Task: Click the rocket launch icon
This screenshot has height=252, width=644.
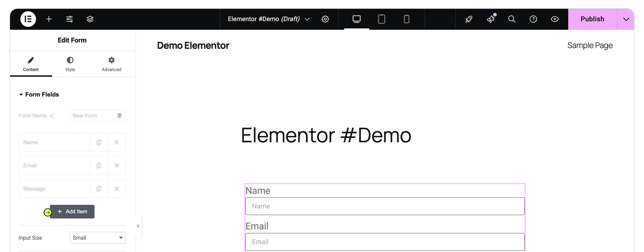Action: pyautogui.click(x=469, y=19)
